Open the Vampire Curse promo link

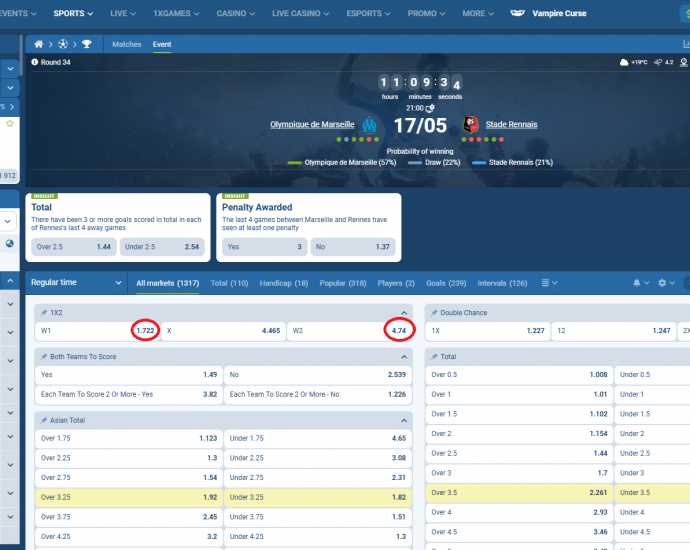pos(559,14)
